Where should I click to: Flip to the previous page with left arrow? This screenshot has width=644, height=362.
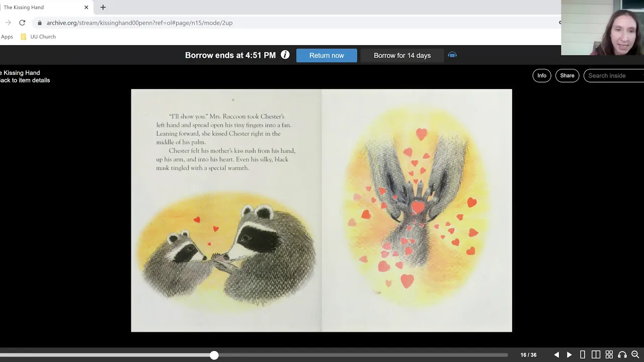pyautogui.click(x=556, y=355)
